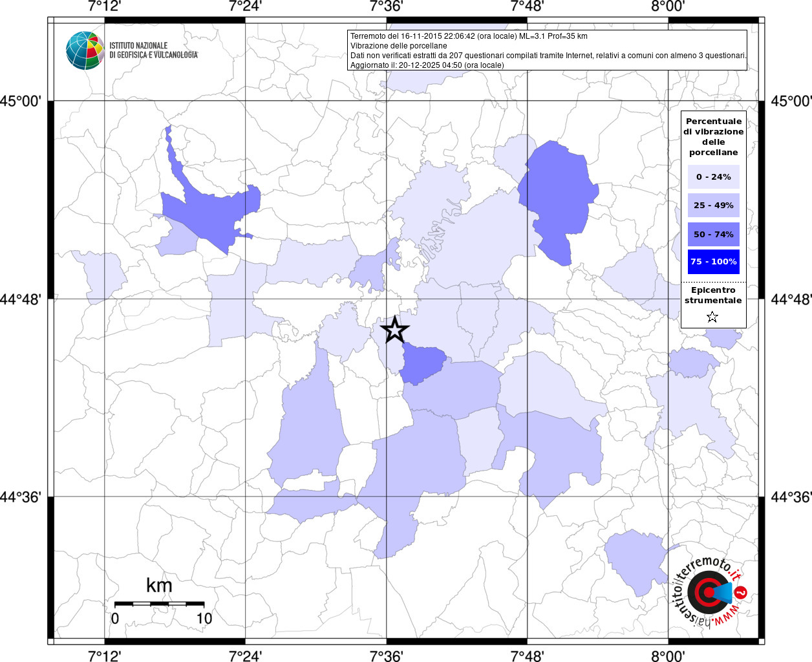Click the bottom axis label 8°00'
This screenshot has width=812, height=662.
coord(668,656)
